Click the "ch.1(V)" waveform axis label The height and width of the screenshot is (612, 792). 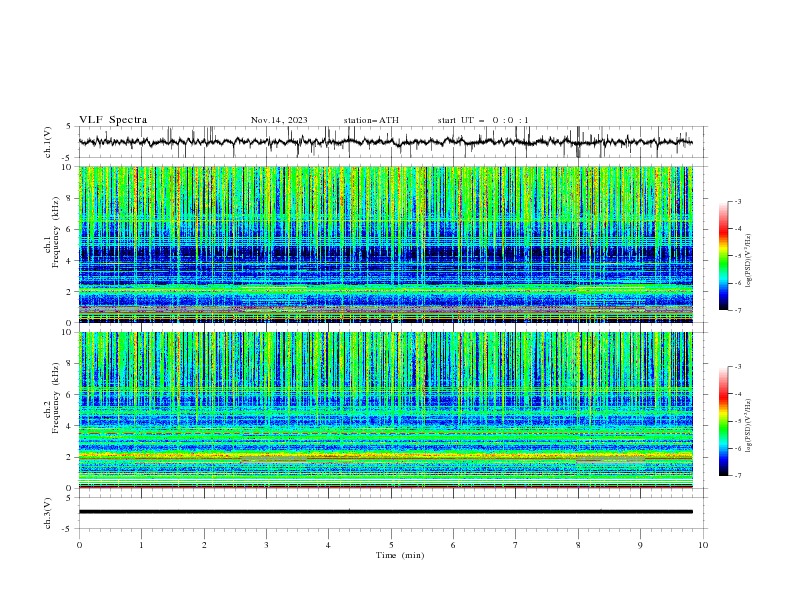tap(48, 142)
